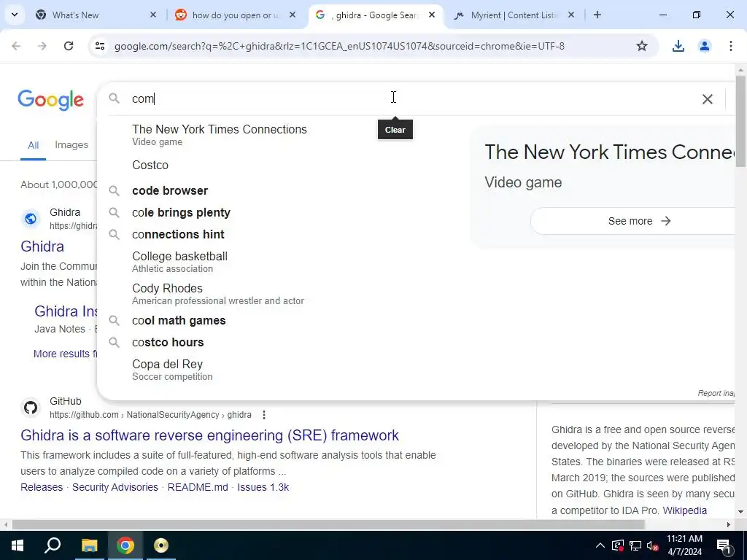Screen dimensions: 747x560
Task: Switch to the Reddit 'how do you open' tab
Action: [x=233, y=15]
